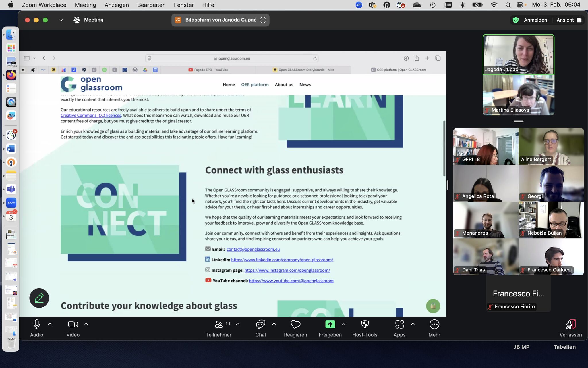Open the Apps icon in the toolbar
This screenshot has width=588, height=368.
[x=400, y=325]
